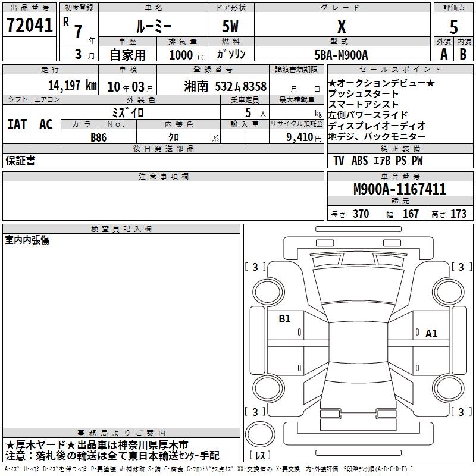
Task: Select seating capacity 5 人
Action: point(256,113)
